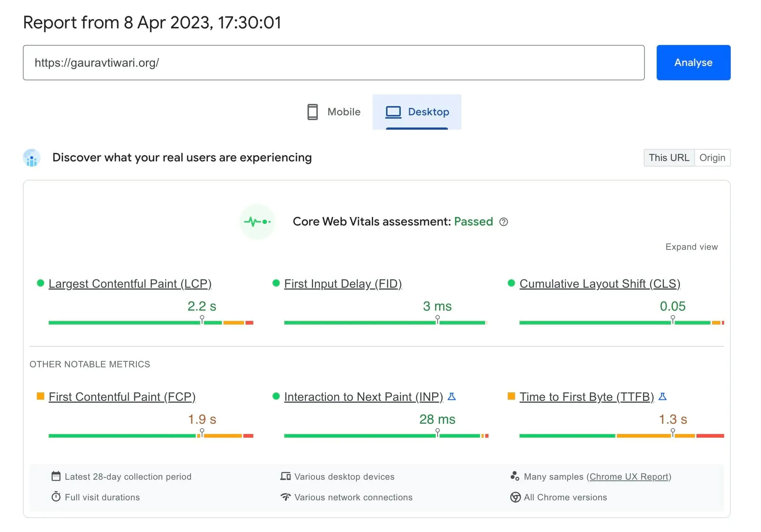Click the LCP 2.2 s distribution bar marker
The image size is (761, 532).
pyautogui.click(x=202, y=320)
